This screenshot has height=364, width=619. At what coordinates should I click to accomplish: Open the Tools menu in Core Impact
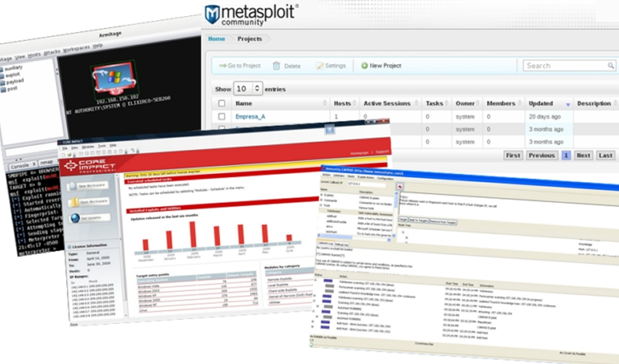[102, 146]
